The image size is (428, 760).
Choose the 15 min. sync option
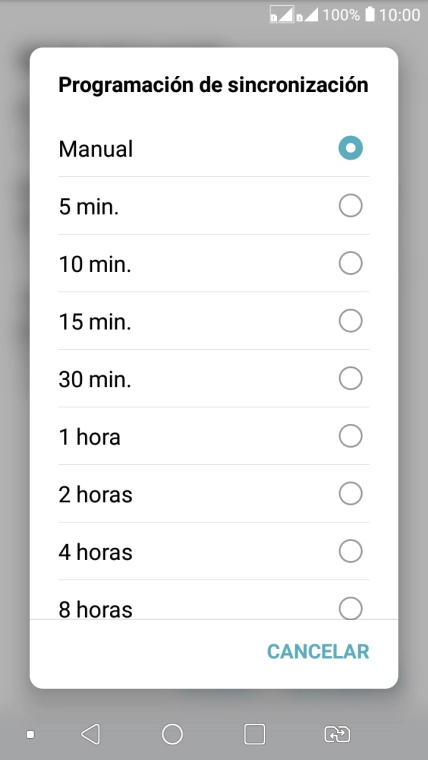pyautogui.click(x=214, y=321)
